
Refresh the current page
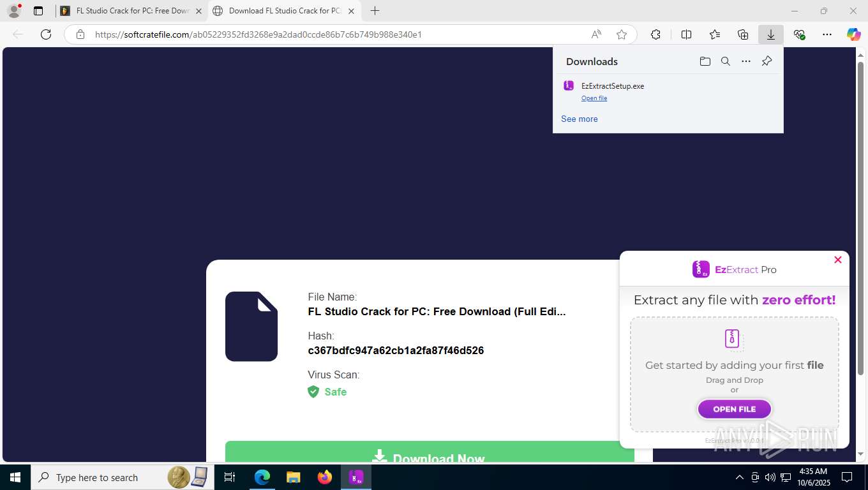pyautogui.click(x=46, y=34)
